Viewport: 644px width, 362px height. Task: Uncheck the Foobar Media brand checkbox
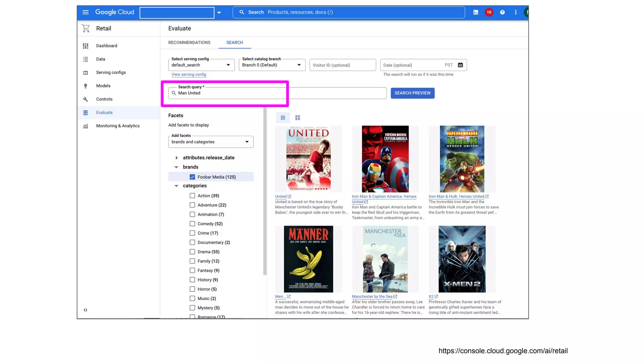point(192,177)
